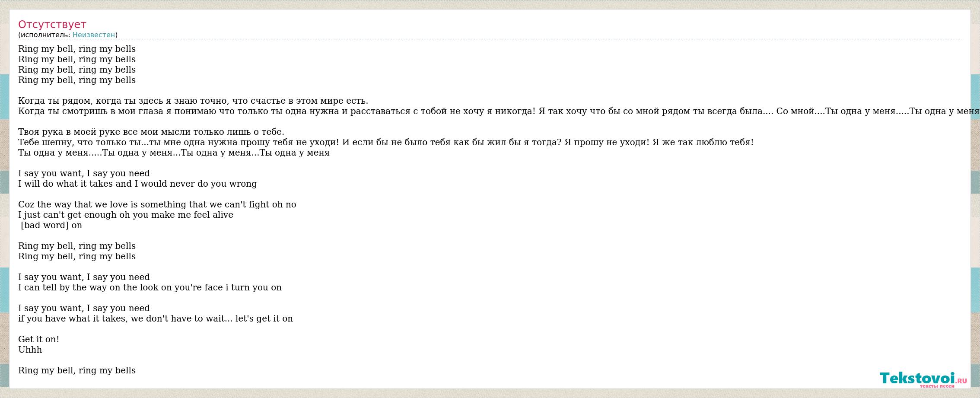Screen dimensions: 980x398
Task: Click lyric line starting Когда ты рядом
Action: (x=193, y=101)
